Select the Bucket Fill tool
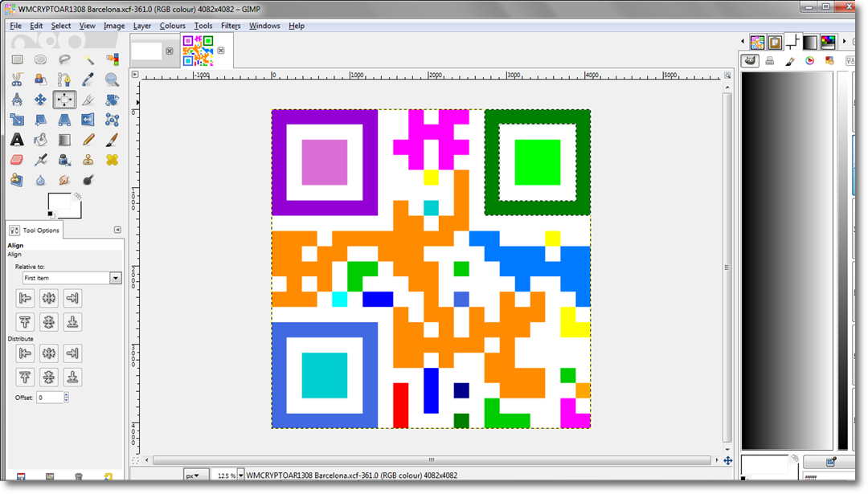 (40, 140)
